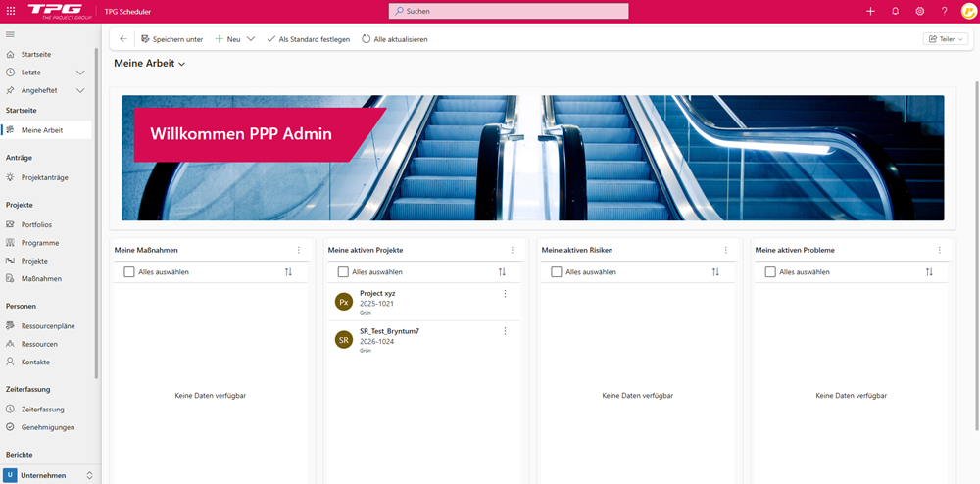Enable Alles auswählen in Meine aktiven Probleme
The image size is (980, 484).
[770, 272]
